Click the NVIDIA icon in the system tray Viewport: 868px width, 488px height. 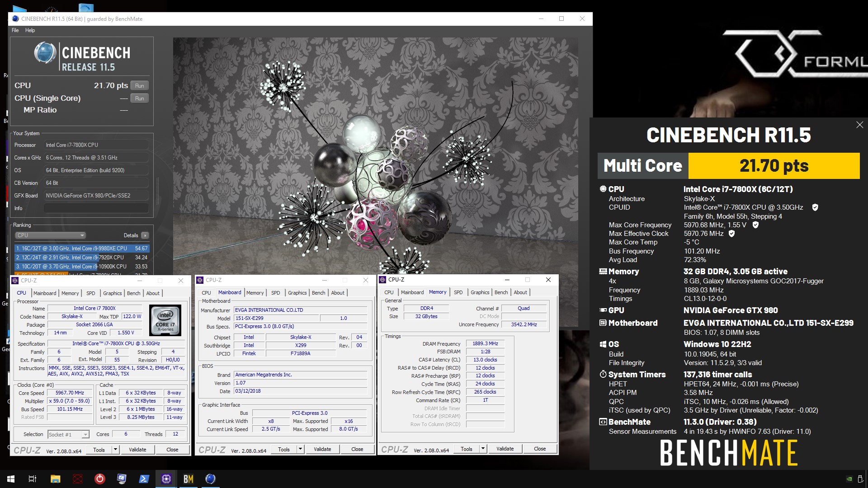pos(849,479)
